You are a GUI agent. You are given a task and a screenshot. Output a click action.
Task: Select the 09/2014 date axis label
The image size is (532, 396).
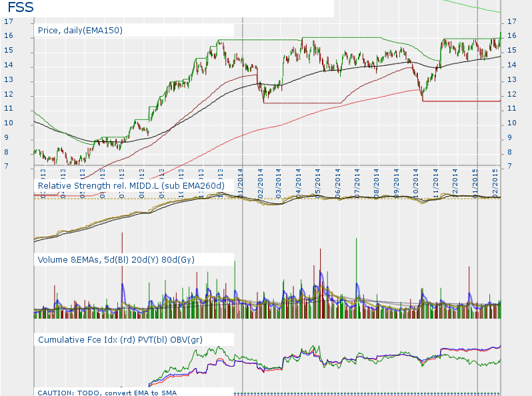click(x=396, y=183)
